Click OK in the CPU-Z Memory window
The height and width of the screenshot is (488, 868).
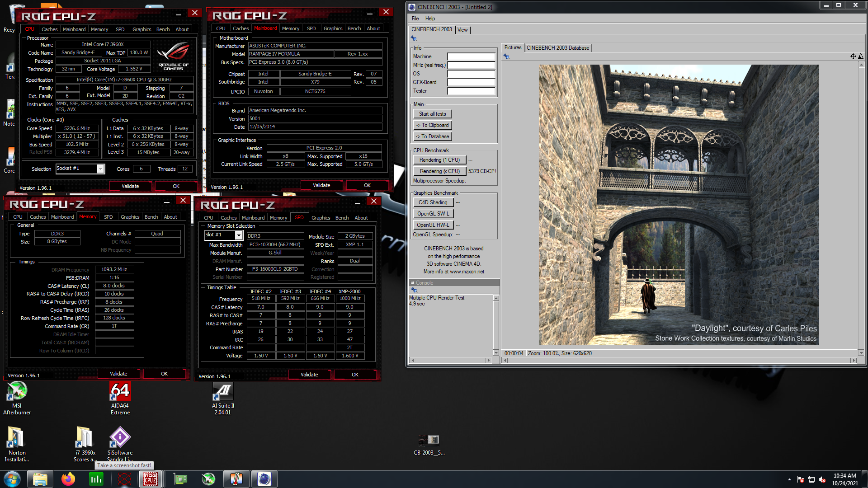tap(164, 374)
